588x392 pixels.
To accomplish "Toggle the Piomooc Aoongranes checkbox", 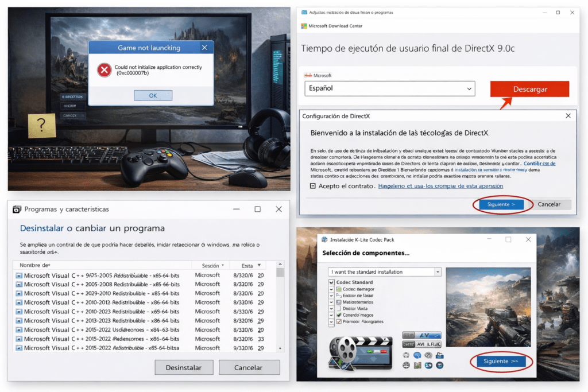I will click(339, 321).
